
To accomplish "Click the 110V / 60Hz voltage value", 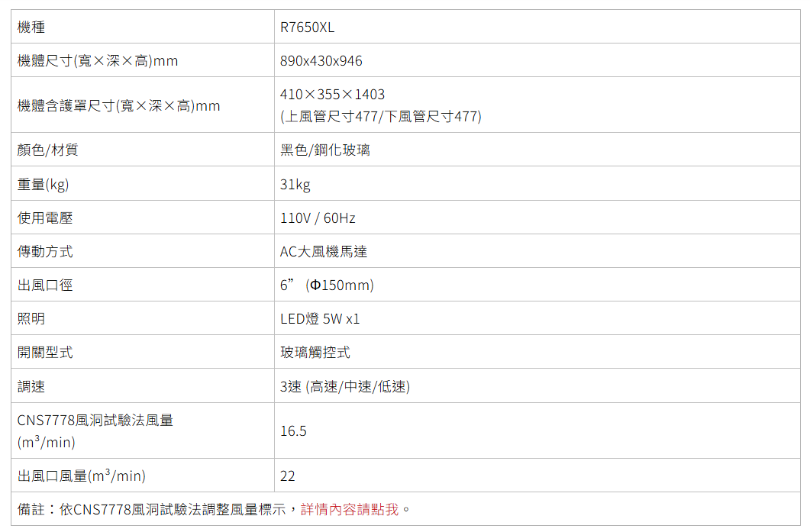I will (x=318, y=218).
